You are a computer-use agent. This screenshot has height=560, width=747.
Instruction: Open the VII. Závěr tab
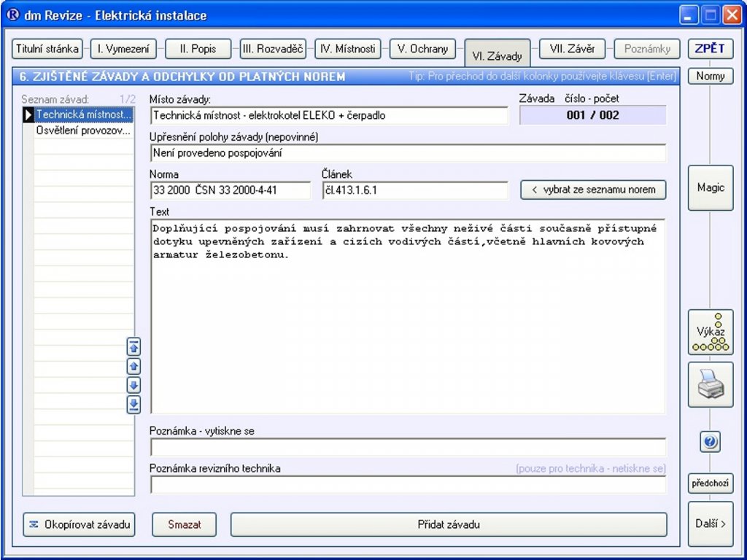[572, 49]
